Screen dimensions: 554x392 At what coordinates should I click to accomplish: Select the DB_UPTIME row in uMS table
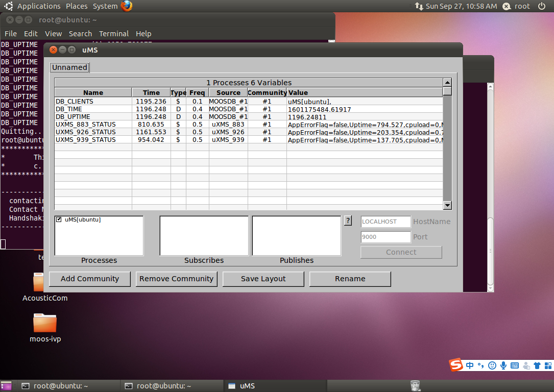249,117
